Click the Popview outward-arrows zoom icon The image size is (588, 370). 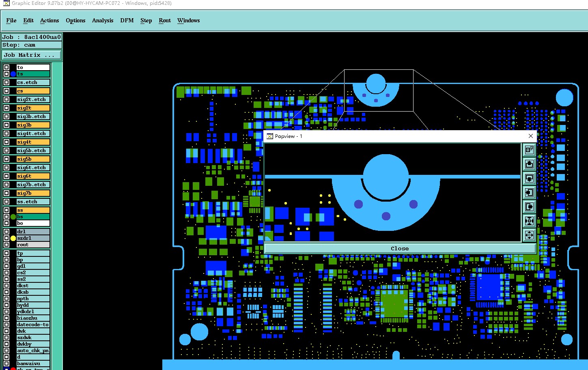(x=529, y=235)
